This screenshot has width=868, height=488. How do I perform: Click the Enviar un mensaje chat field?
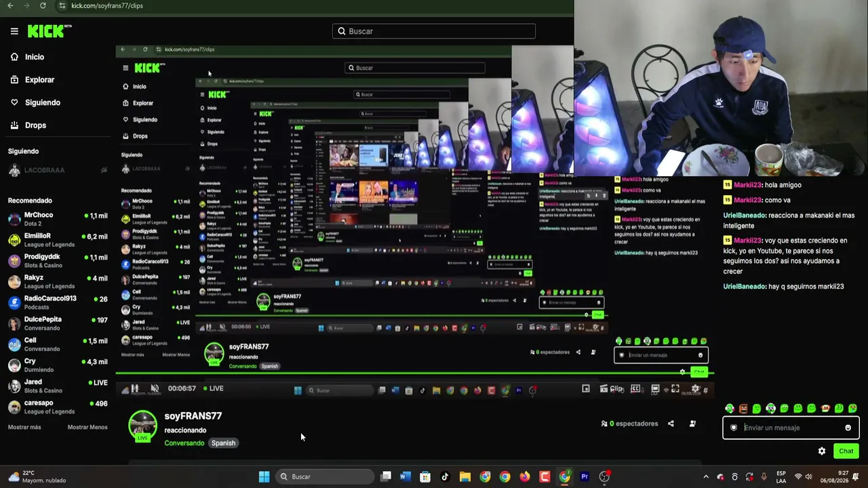pyautogui.click(x=791, y=428)
